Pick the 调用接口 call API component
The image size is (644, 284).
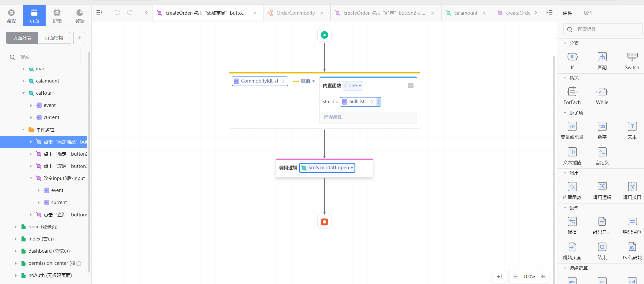pyautogui.click(x=632, y=191)
